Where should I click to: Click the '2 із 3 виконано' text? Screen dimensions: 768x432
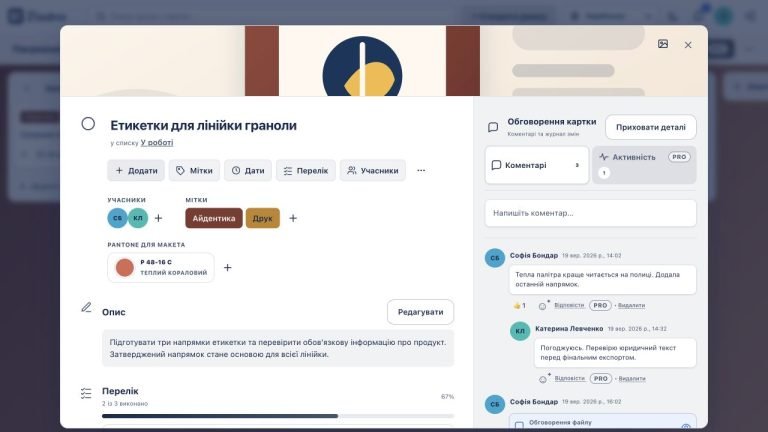click(125, 404)
